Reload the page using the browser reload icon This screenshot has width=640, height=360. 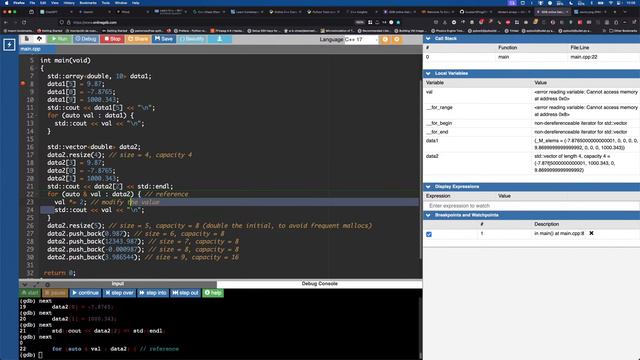(x=24, y=22)
